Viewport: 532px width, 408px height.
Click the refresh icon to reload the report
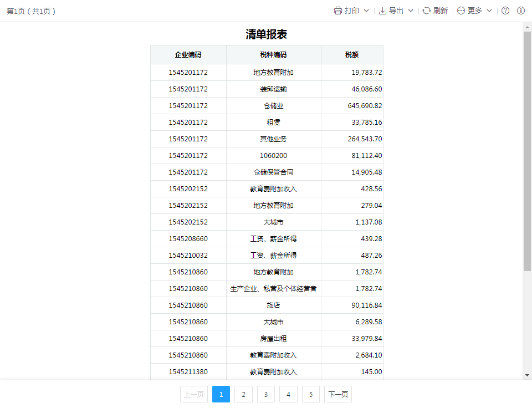click(x=426, y=11)
